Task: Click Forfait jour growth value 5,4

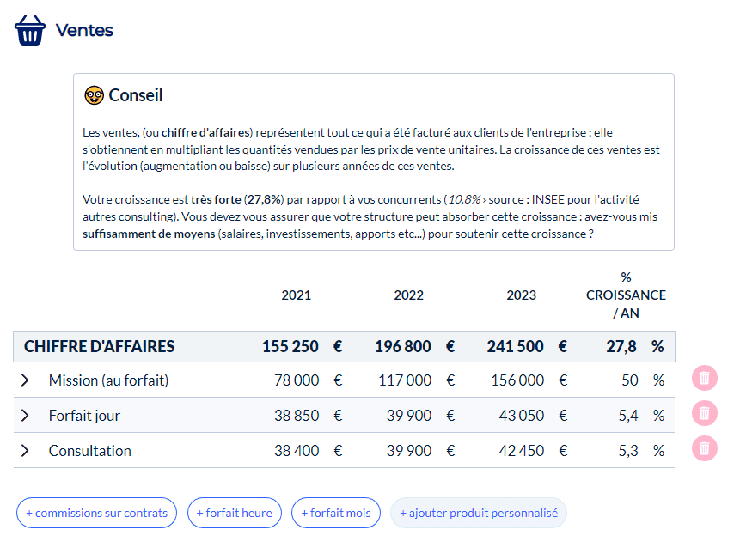Action: (628, 416)
